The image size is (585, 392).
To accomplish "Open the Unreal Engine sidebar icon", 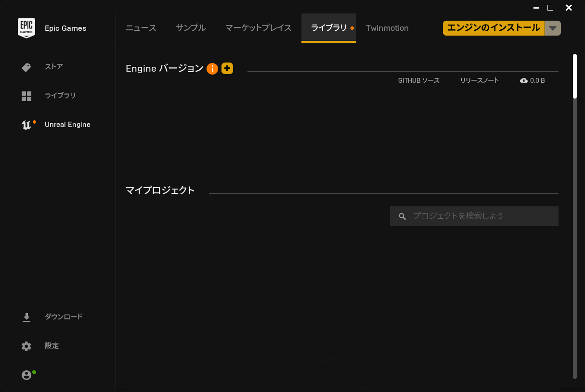I will (26, 124).
